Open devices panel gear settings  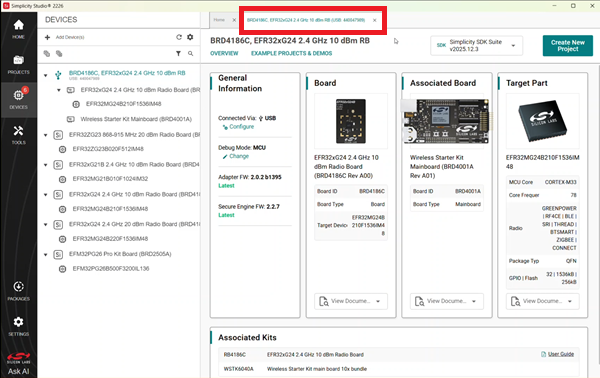(x=190, y=37)
